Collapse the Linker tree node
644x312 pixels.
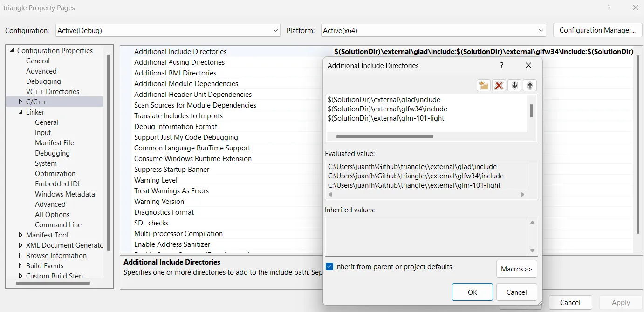[x=21, y=112]
